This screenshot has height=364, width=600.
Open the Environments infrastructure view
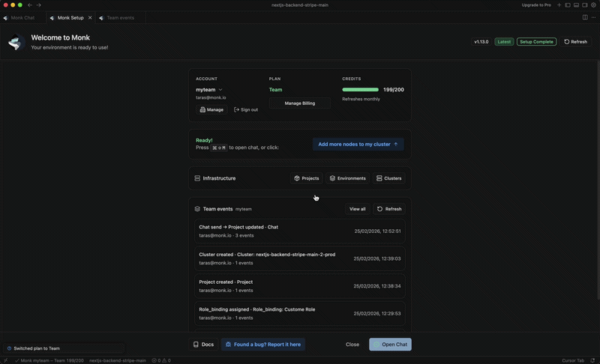pos(348,178)
